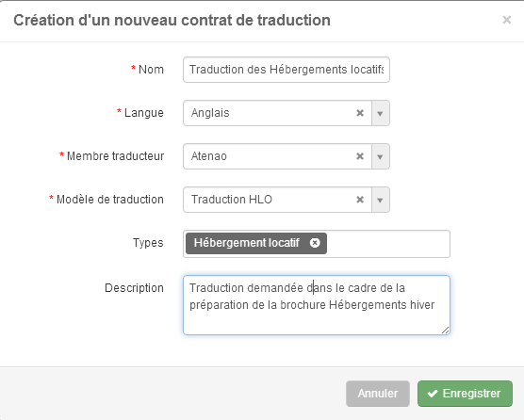The width and height of the screenshot is (524, 420).
Task: Select the Anglais value in Langue combo
Action: coord(210,113)
